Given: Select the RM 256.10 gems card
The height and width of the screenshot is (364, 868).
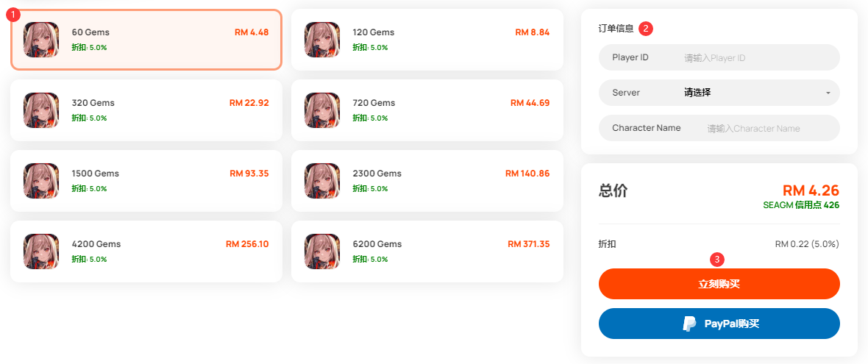Looking at the screenshot, I should pyautogui.click(x=146, y=251).
